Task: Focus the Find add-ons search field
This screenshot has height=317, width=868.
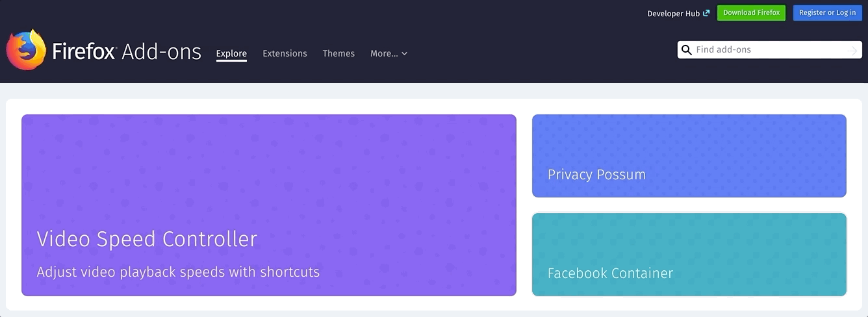Action: [770, 50]
